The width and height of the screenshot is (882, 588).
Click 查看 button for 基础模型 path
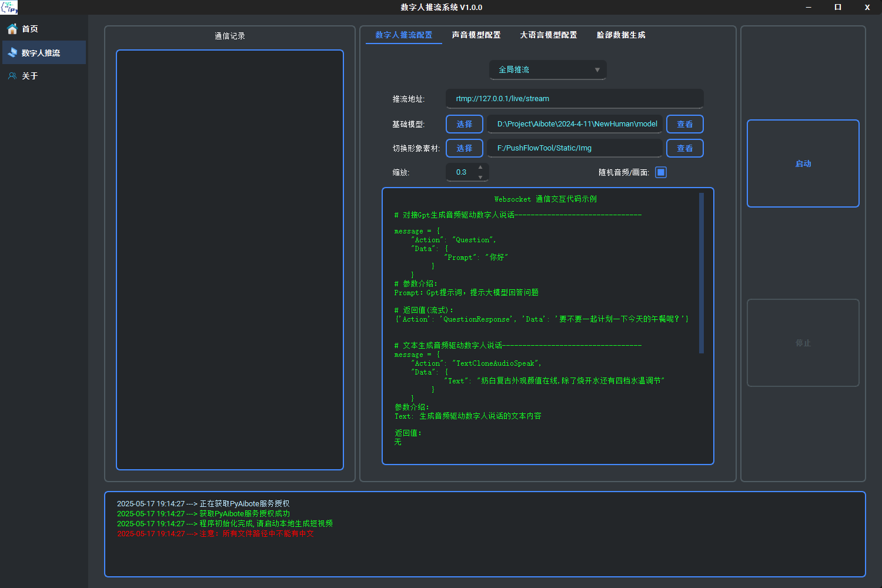click(684, 124)
